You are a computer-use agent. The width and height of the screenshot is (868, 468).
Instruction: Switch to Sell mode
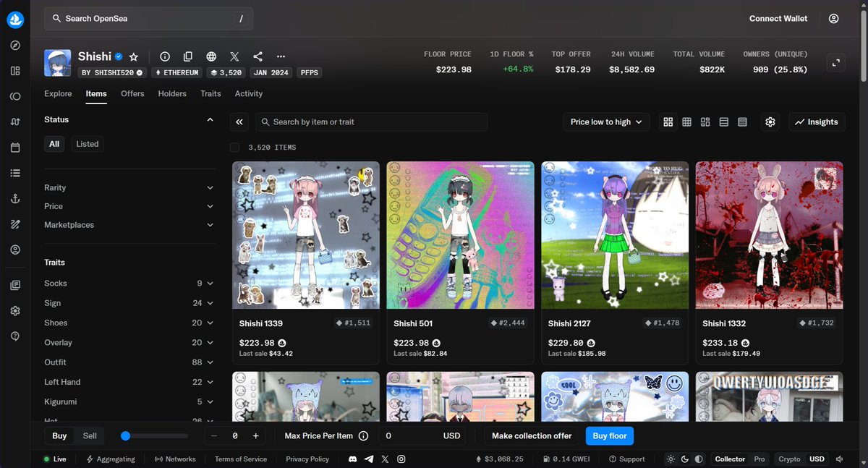tap(90, 436)
